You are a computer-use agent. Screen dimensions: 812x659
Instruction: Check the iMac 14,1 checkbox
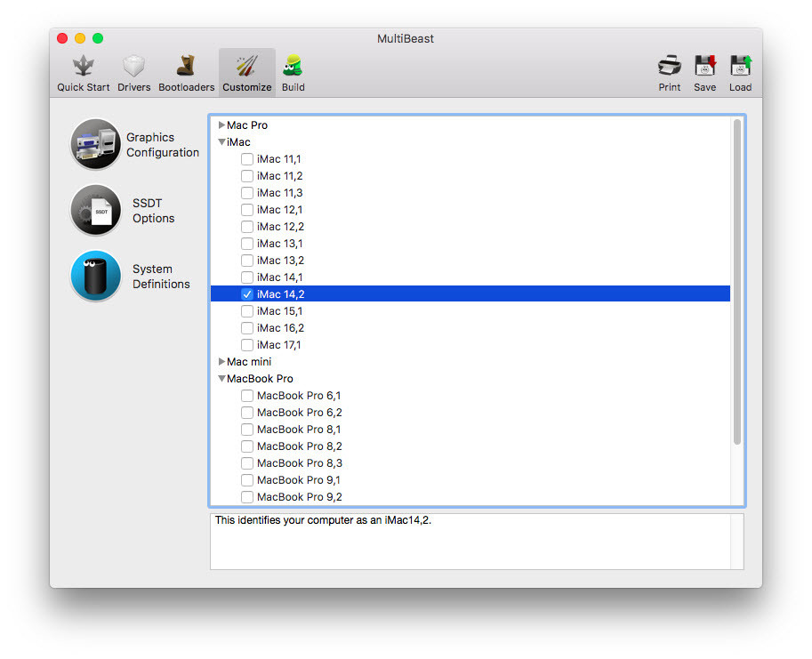pyautogui.click(x=247, y=277)
